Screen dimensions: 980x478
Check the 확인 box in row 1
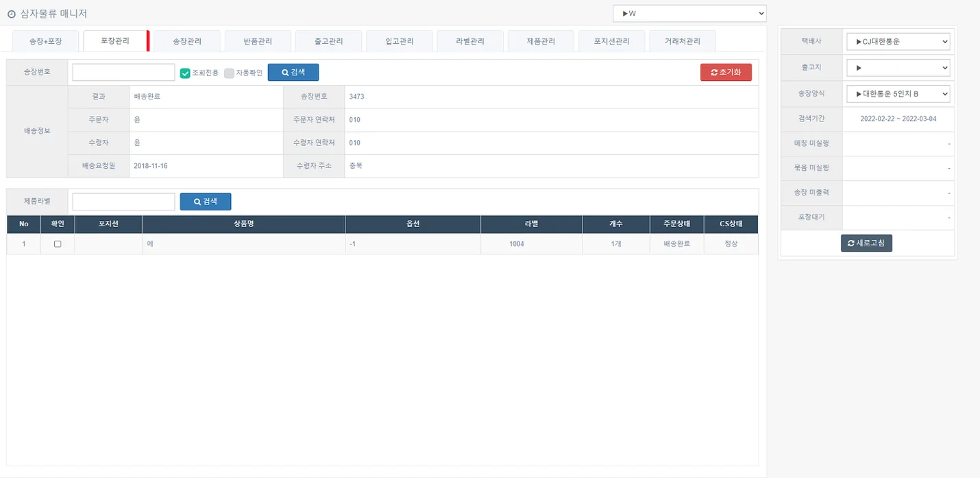point(58,244)
